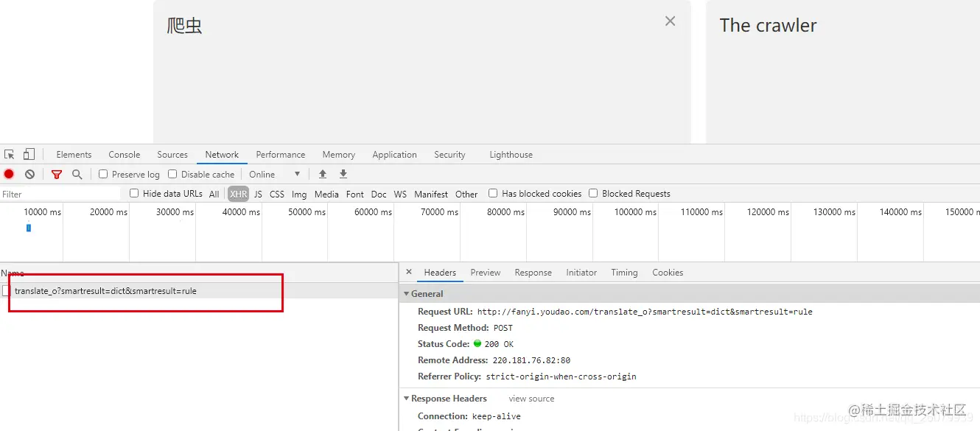Screen dimensions: 980x431
Task: Click the Status Code 200 OK value
Action: point(499,344)
